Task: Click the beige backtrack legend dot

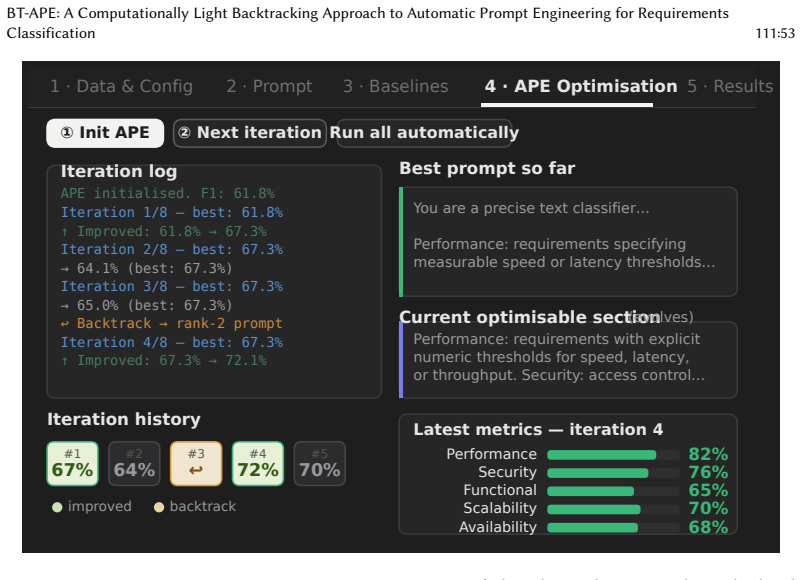Action: (x=159, y=507)
